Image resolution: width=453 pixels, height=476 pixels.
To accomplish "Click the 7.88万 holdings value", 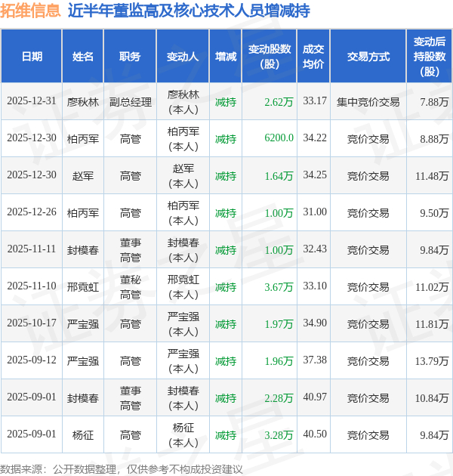I will (434, 102).
